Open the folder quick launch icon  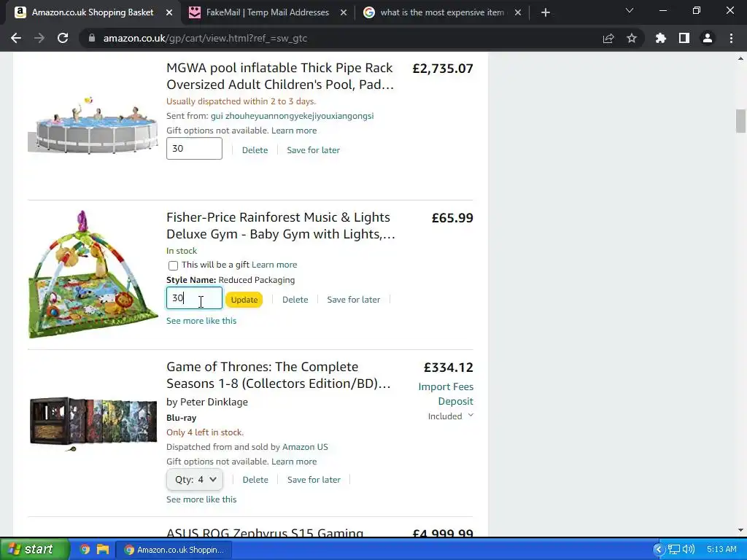pyautogui.click(x=102, y=549)
